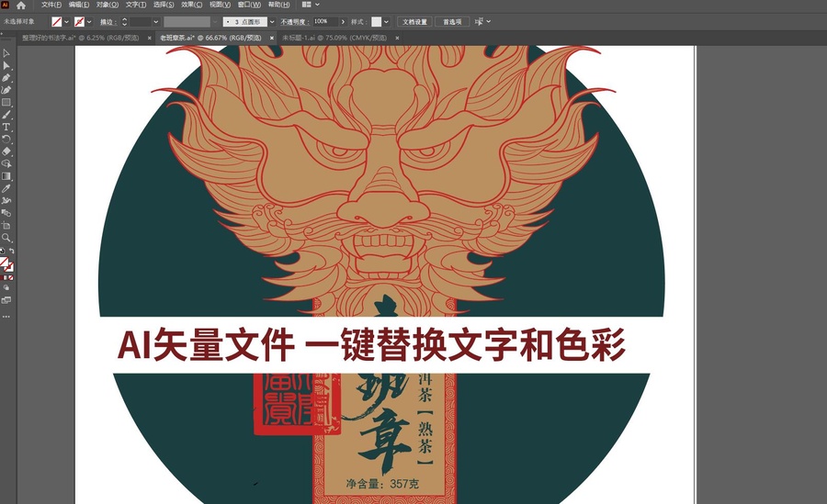This screenshot has height=504, width=827.
Task: Select the Eraser tool
Action: pos(6,151)
